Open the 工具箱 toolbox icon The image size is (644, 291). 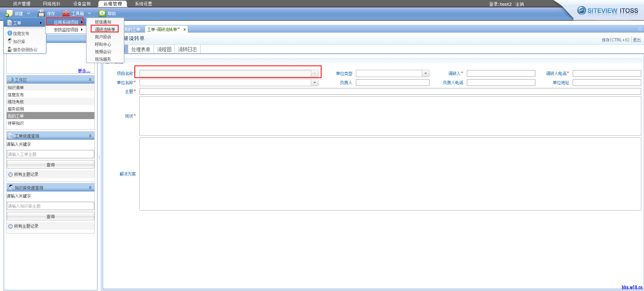(66, 14)
